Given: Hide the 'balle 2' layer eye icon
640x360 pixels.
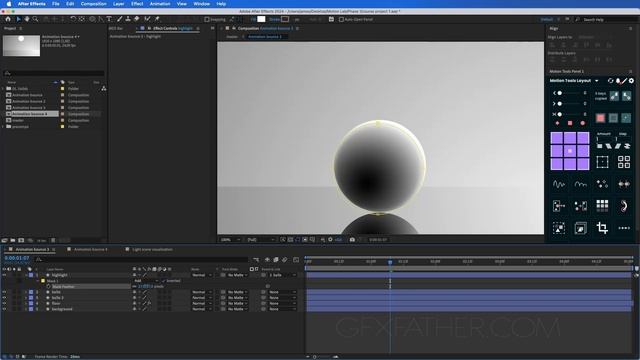Looking at the screenshot, I should [x=4, y=298].
